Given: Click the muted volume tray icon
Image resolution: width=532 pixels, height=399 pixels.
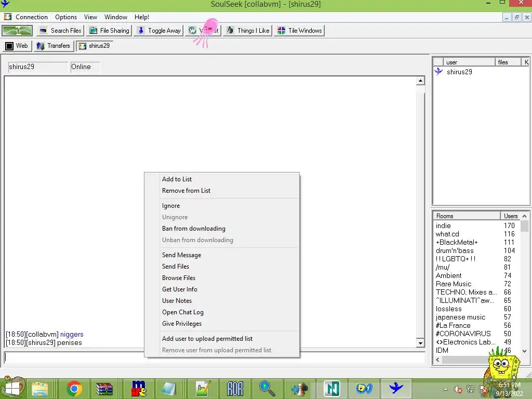Looking at the screenshot, I should [x=458, y=390].
